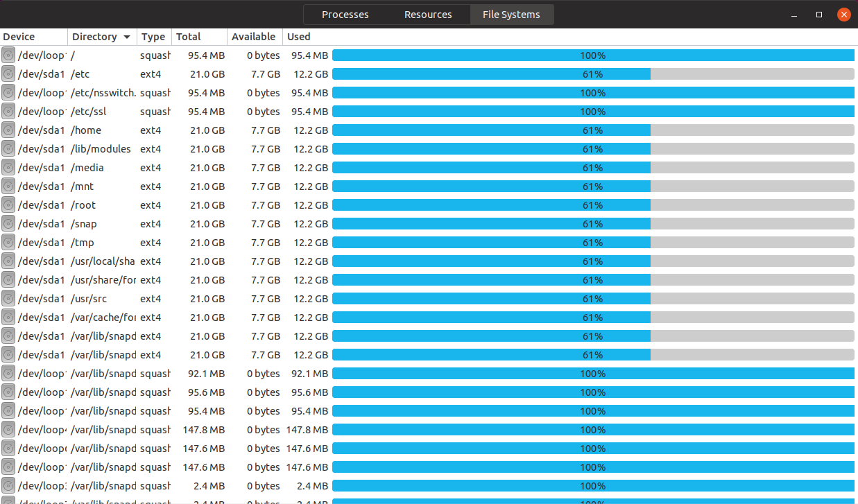Select the /snap directory entry

pyautogui.click(x=84, y=224)
